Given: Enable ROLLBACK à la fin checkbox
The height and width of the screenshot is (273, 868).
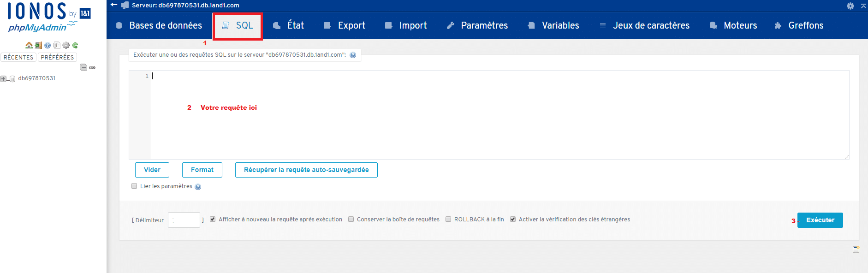Looking at the screenshot, I should (x=448, y=220).
